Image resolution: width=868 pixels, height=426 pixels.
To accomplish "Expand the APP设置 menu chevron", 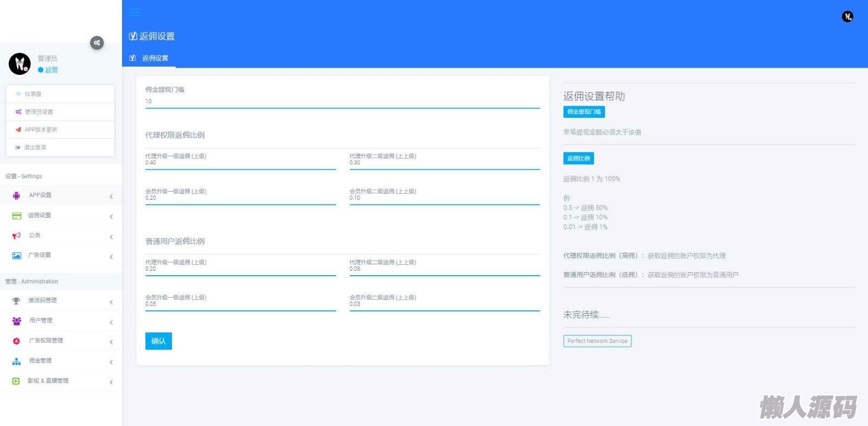I will pyautogui.click(x=111, y=196).
